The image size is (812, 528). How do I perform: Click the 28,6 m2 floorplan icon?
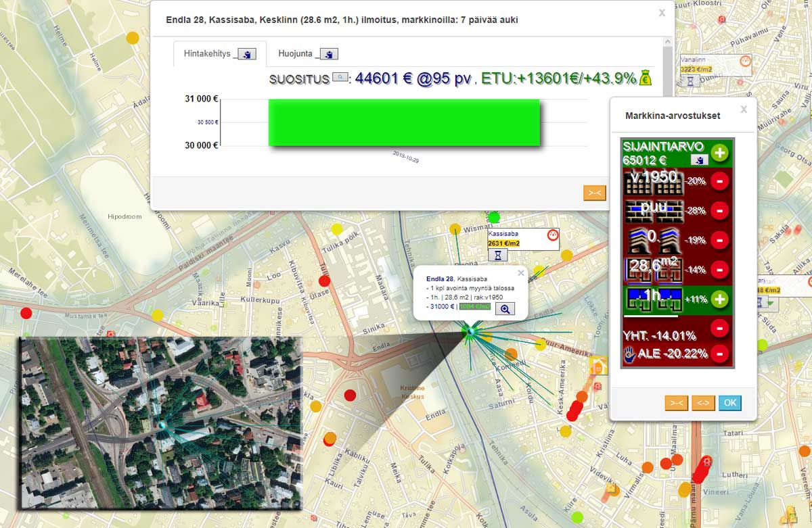[x=654, y=269]
